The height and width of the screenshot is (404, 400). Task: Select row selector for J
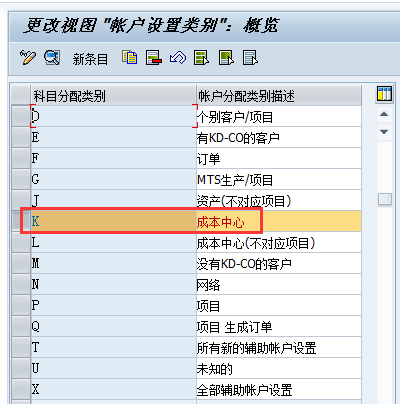[21, 200]
